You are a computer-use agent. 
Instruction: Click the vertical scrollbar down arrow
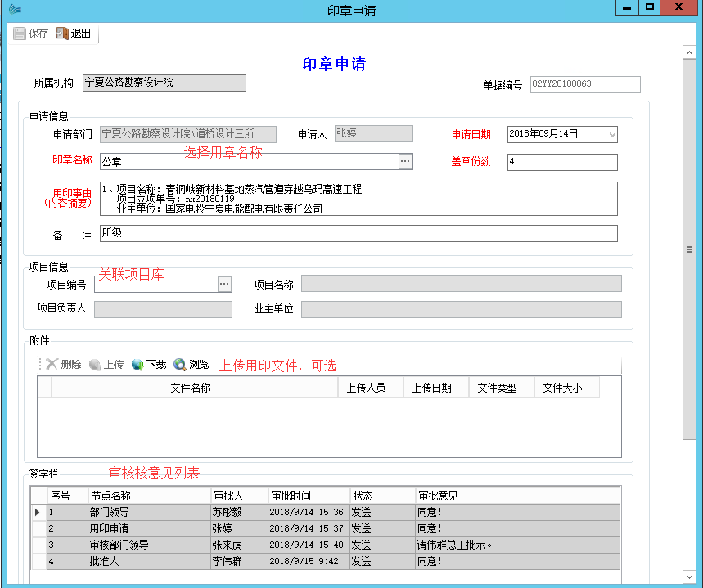tap(689, 577)
